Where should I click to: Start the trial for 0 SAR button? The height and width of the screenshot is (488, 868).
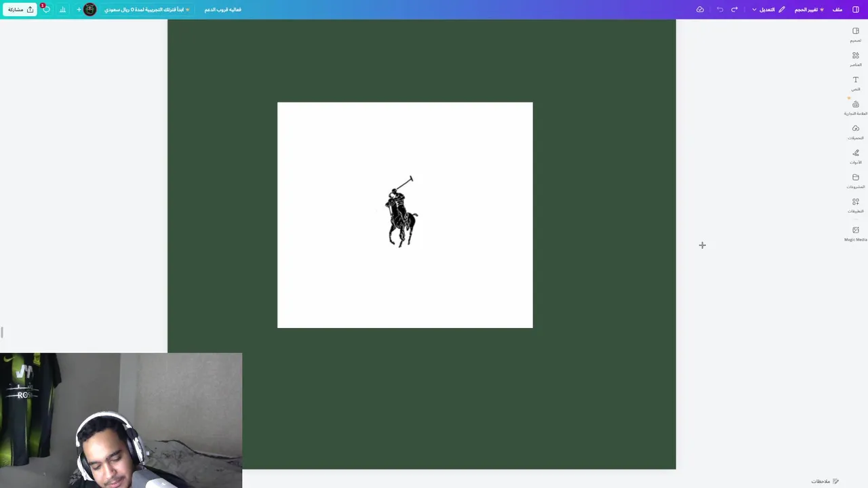point(147,9)
